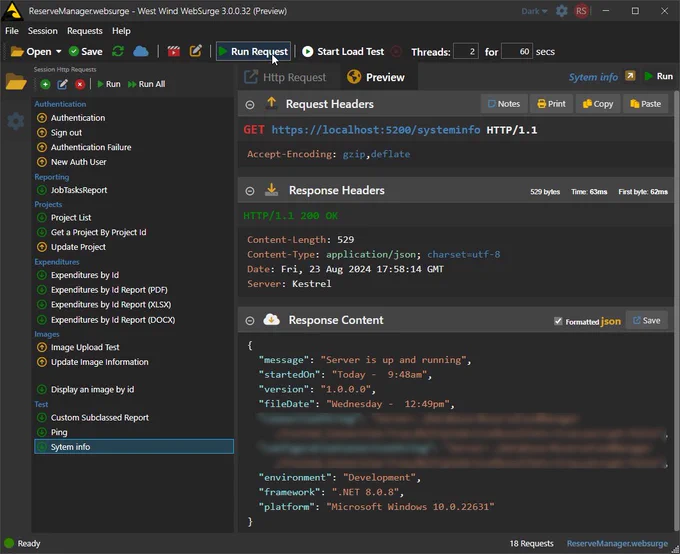Click the red stop load test icon
680x554 pixels.
point(396,52)
